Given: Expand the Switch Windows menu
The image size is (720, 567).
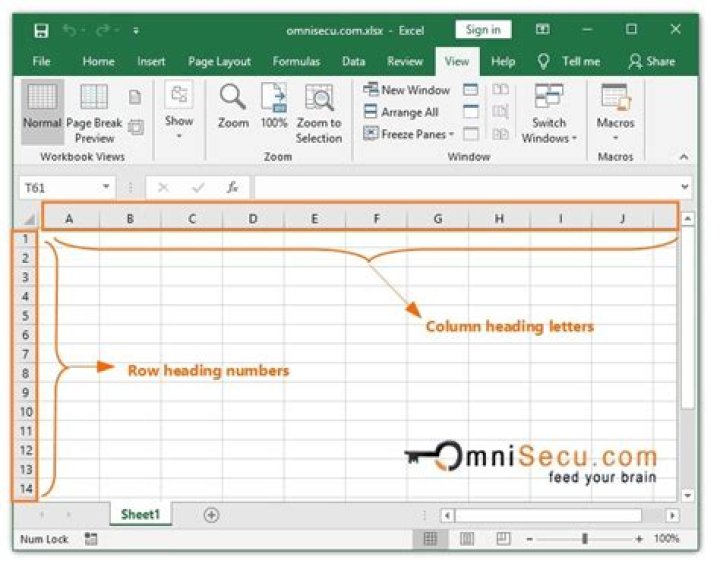Looking at the screenshot, I should tap(549, 113).
